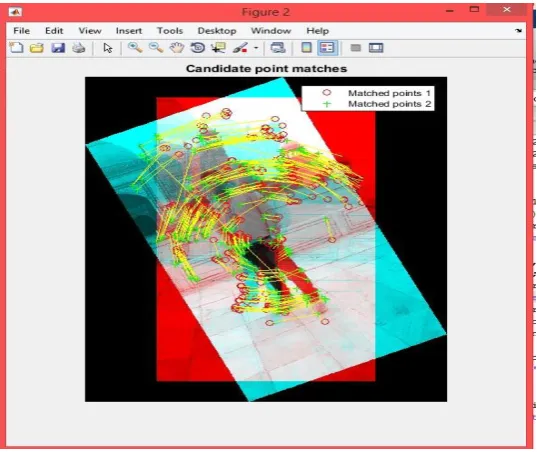The image size is (537, 452).
Task: Select the Edit Plot arrow tool
Action: pyautogui.click(x=108, y=48)
